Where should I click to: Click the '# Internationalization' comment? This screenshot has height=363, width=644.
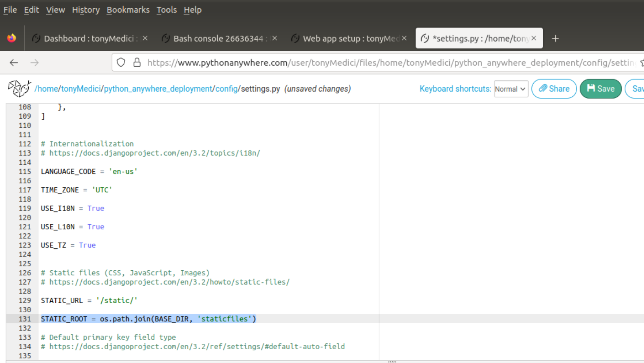tap(87, 144)
